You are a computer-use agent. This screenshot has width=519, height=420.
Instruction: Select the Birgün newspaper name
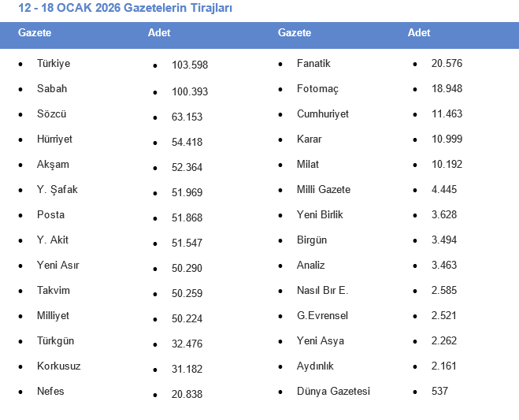point(312,240)
